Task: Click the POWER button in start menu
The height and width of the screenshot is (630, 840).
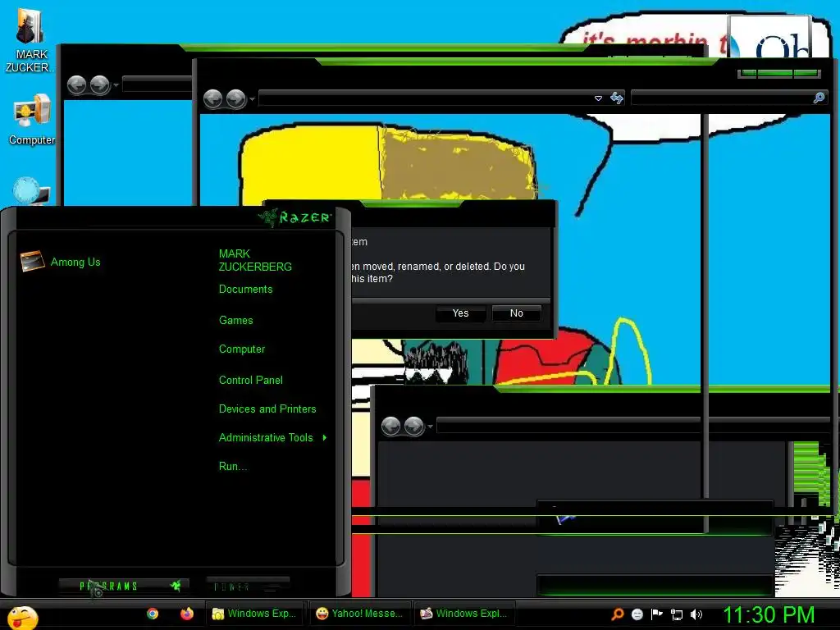Action: (x=248, y=586)
